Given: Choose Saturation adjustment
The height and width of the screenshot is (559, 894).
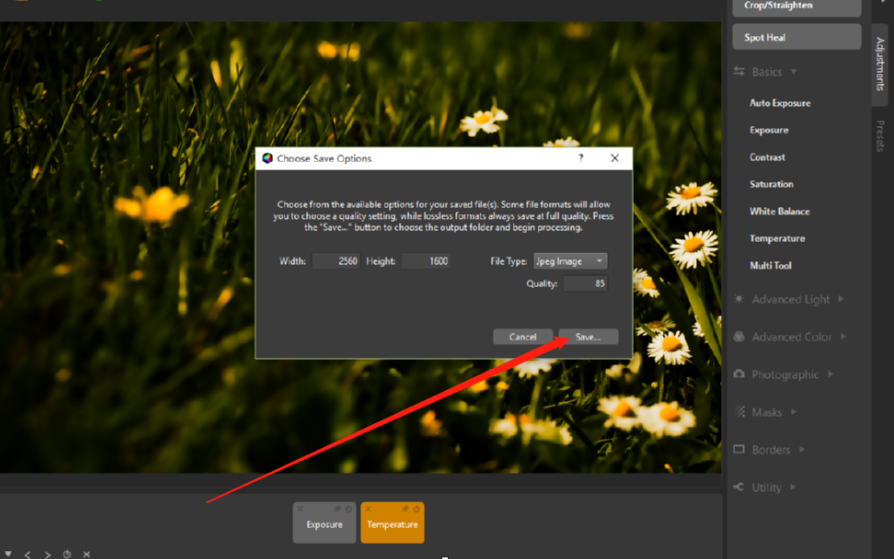Looking at the screenshot, I should (x=771, y=184).
